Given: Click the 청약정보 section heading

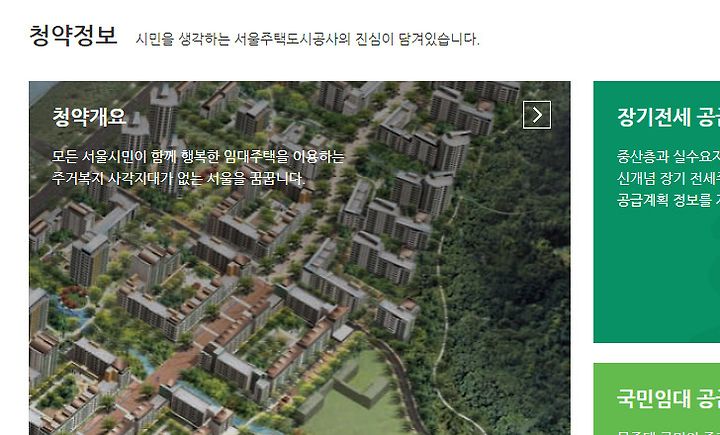Looking at the screenshot, I should coord(73,35).
